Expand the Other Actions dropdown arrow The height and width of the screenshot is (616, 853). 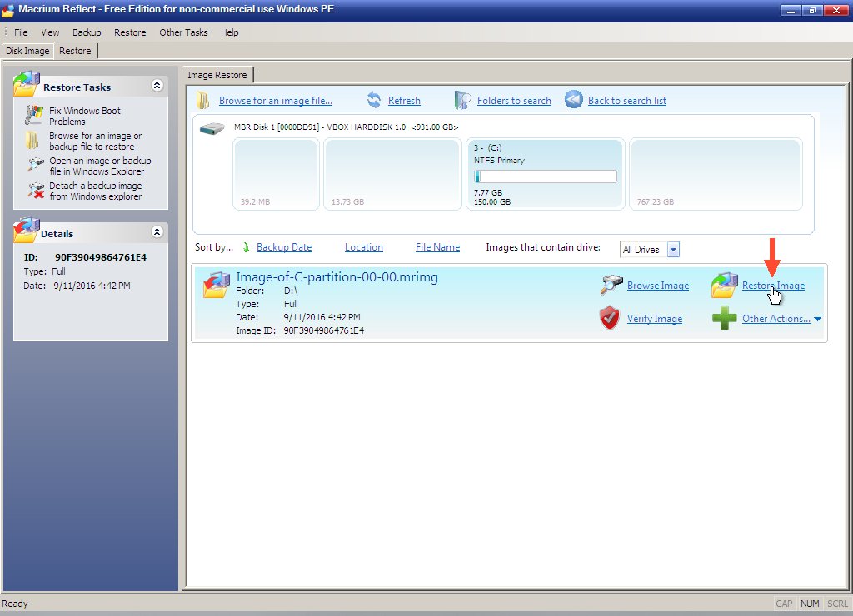[817, 319]
